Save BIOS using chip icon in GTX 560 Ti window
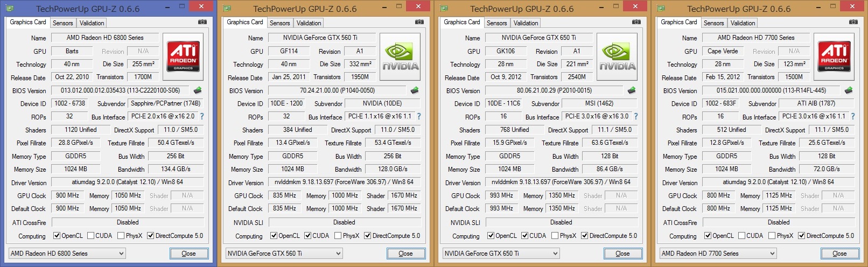Screen dimensions: 868x267 tap(415, 90)
